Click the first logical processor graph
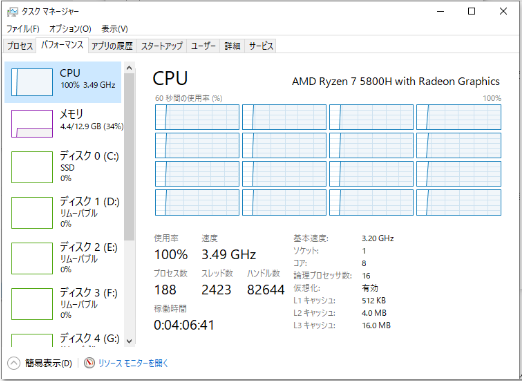 pyautogui.click(x=197, y=117)
